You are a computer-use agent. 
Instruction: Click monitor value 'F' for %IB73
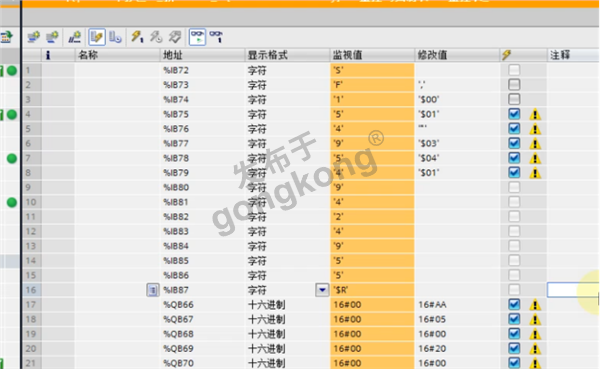coord(338,85)
